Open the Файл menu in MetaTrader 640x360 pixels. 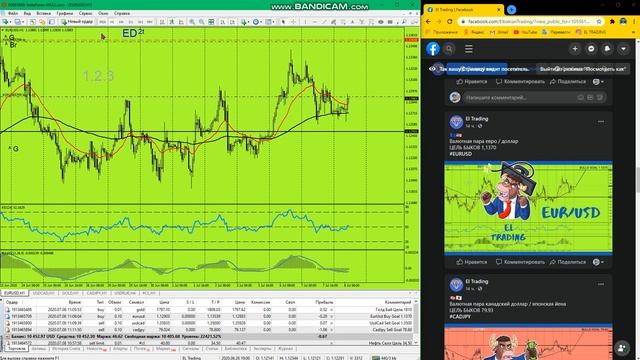point(13,13)
